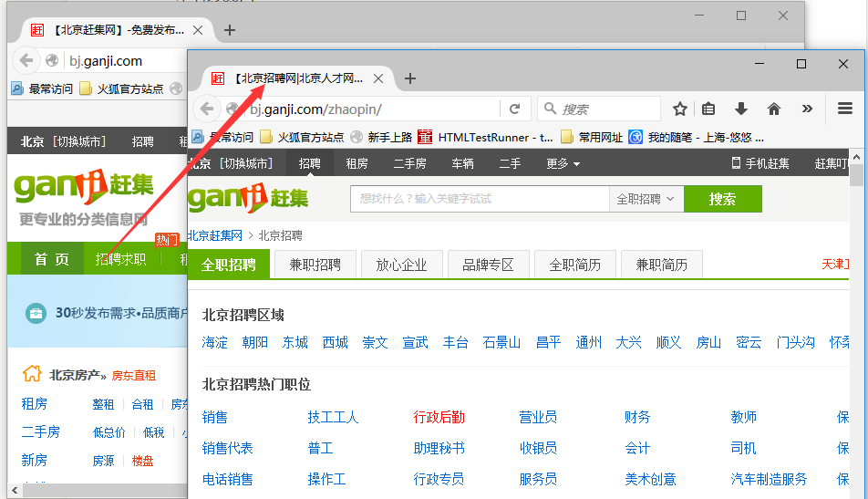This screenshot has height=499, width=868.
Task: Switch to the 全职简历 tab
Action: coord(574,265)
